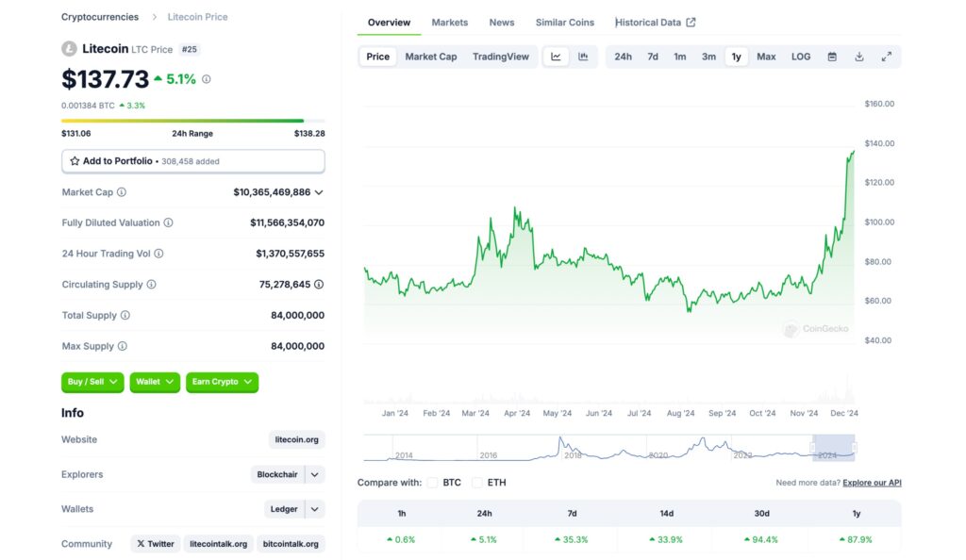Select Market Cap chart mode
966x560 pixels.
[430, 57]
